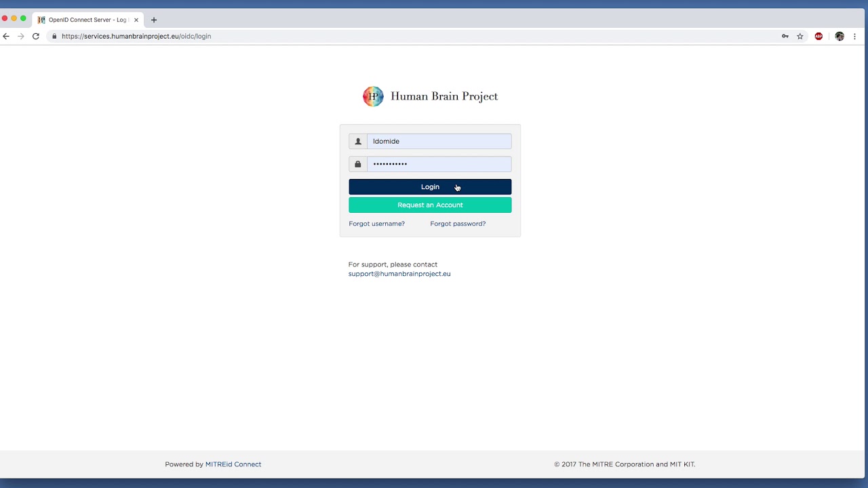868x488 pixels.
Task: Click the lock icon beside password
Action: 358,164
